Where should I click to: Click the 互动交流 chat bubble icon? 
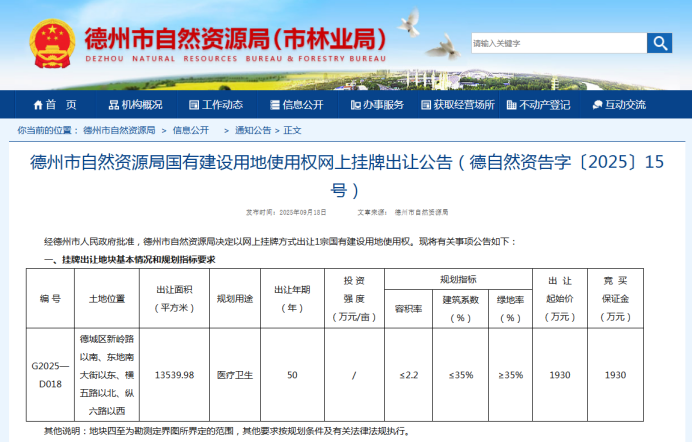(x=595, y=105)
